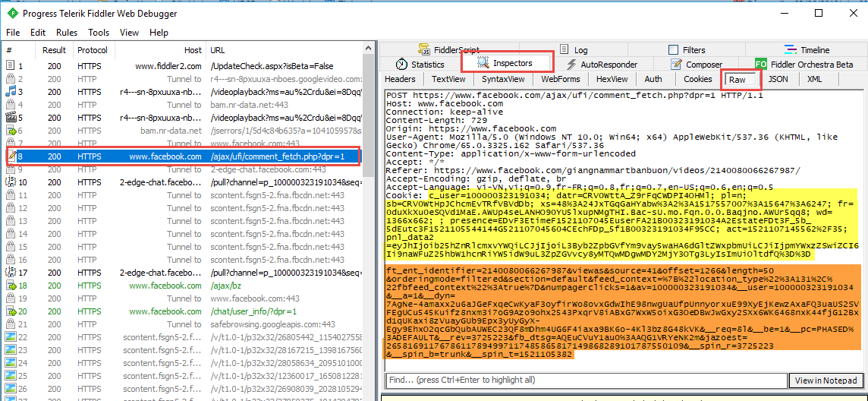The image size is (868, 401).
Task: Click the green arrow icon of session 6
Action: [10, 131]
